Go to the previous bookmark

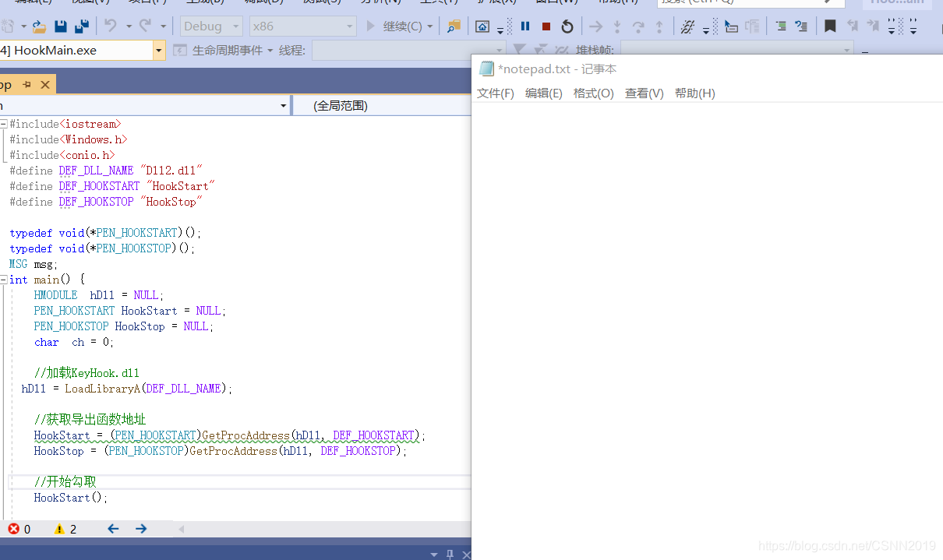(x=852, y=26)
